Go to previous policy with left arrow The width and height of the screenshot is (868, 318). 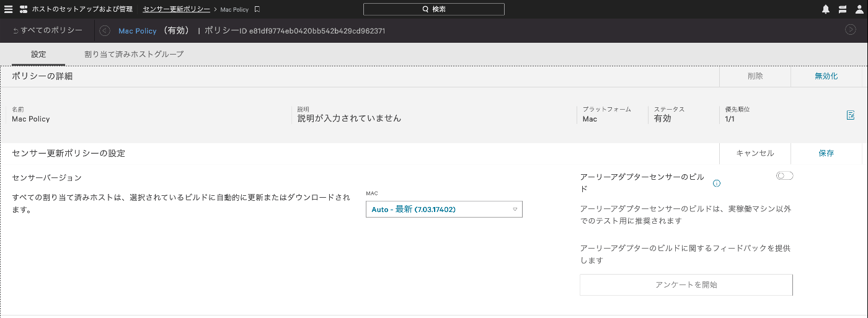click(105, 30)
